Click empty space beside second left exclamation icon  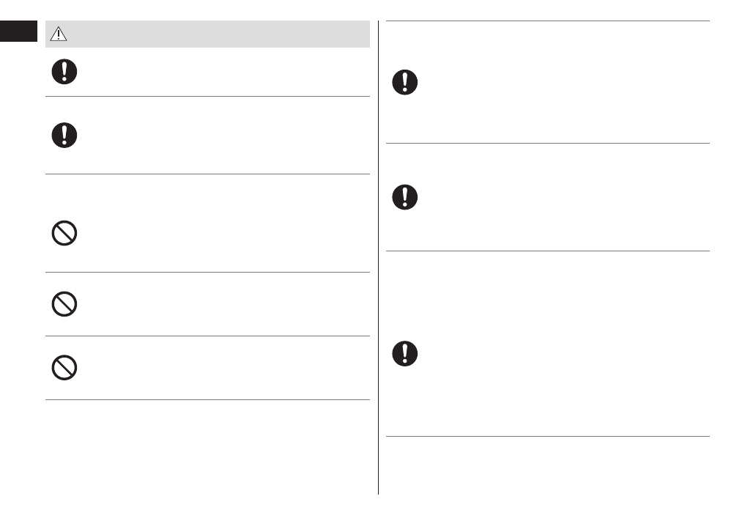click(220, 135)
